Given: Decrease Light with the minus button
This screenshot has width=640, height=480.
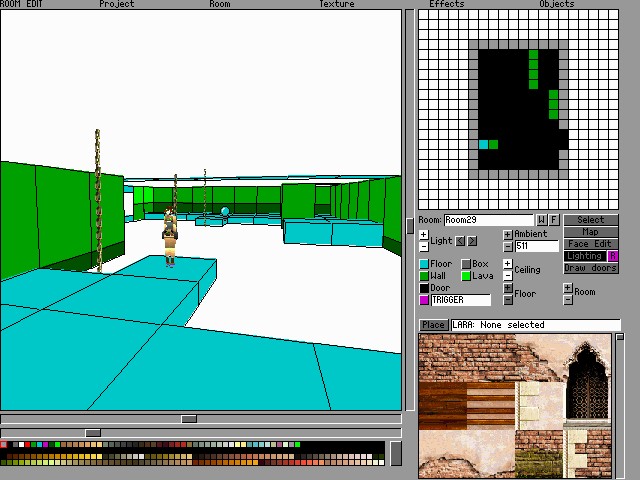Looking at the screenshot, I should (424, 247).
